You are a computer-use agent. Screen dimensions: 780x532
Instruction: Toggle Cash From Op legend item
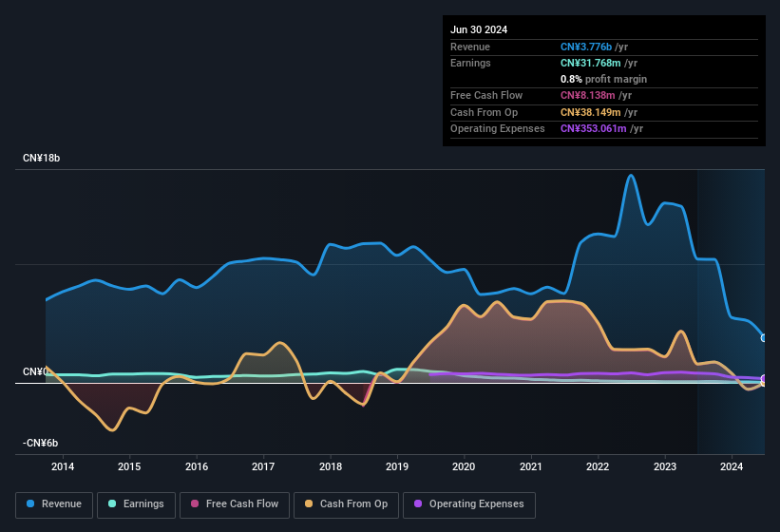[347, 504]
